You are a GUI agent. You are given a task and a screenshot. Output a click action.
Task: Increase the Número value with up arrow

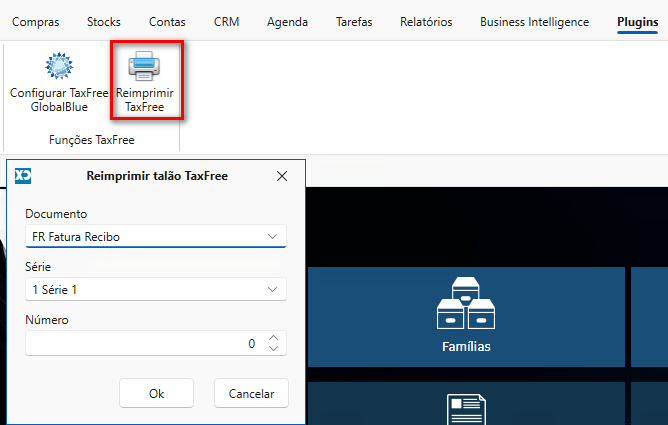click(274, 338)
